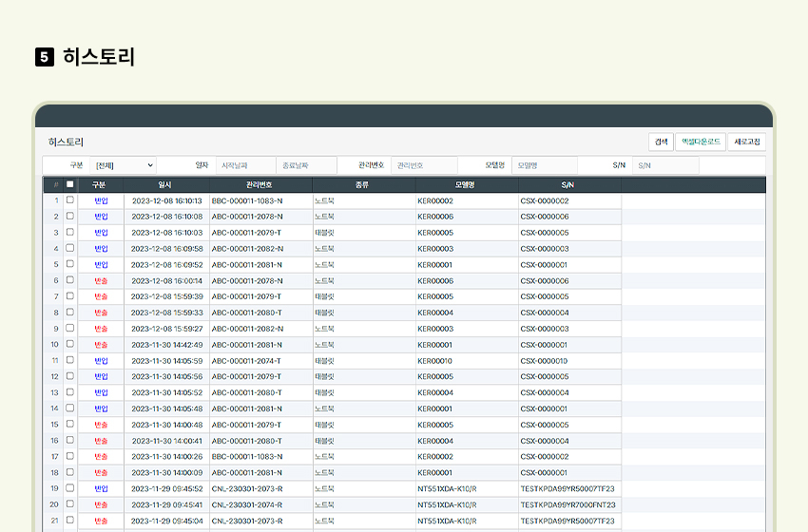Select timestamp 2023-11-30 14:42:49
The image size is (808, 532).
167,345
